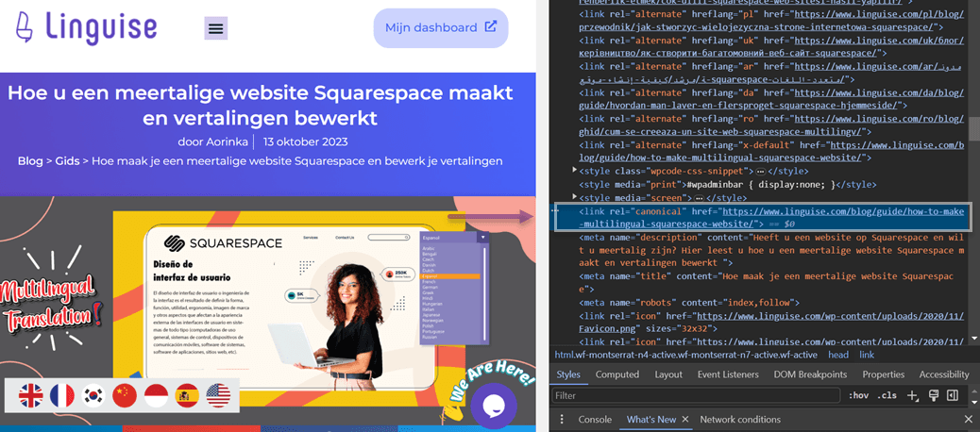
Task: Select the Spanish flag language
Action: coord(187,395)
